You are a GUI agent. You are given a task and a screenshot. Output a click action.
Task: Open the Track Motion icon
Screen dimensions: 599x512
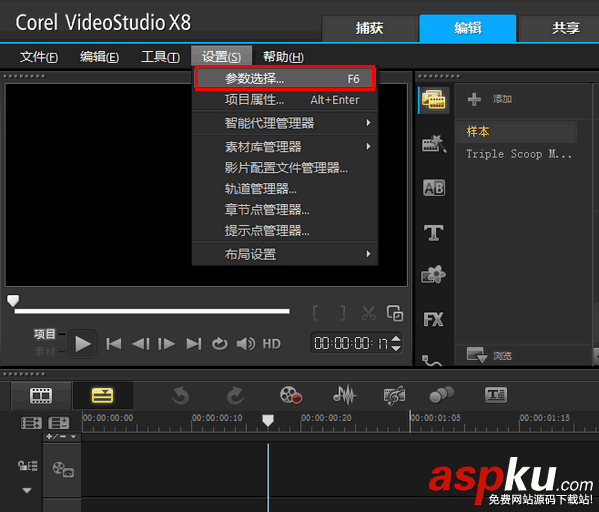click(x=442, y=395)
